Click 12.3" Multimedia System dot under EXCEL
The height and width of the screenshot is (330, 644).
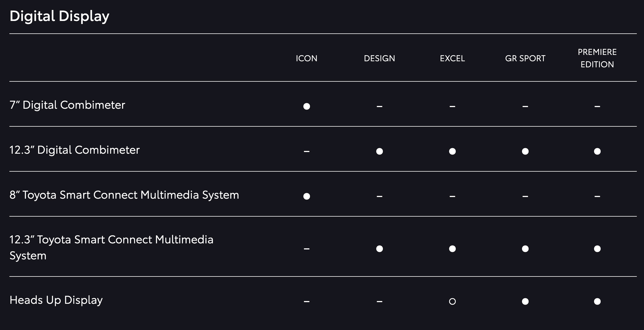click(x=452, y=249)
